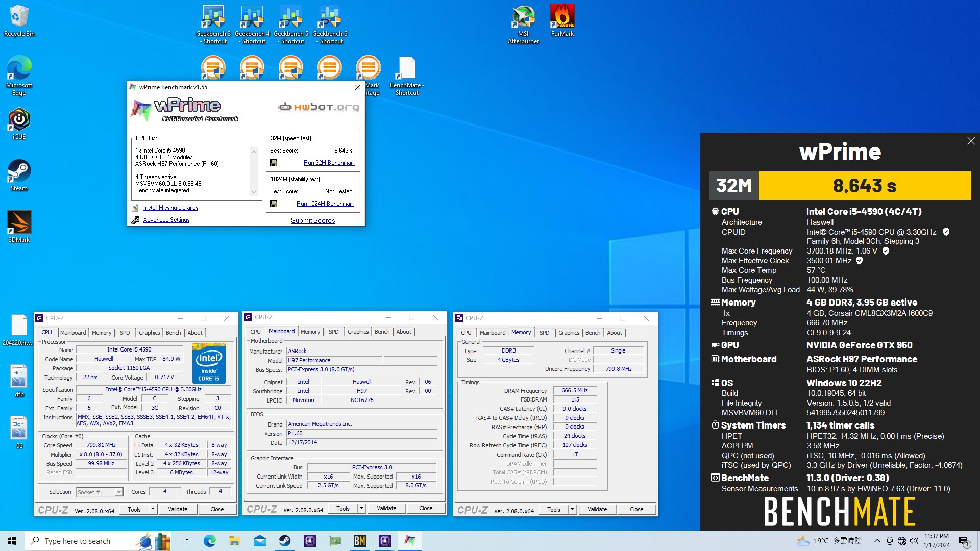This screenshot has height=551, width=980.
Task: Switch to BenchMate via BM taskbar icon
Action: coord(359,541)
